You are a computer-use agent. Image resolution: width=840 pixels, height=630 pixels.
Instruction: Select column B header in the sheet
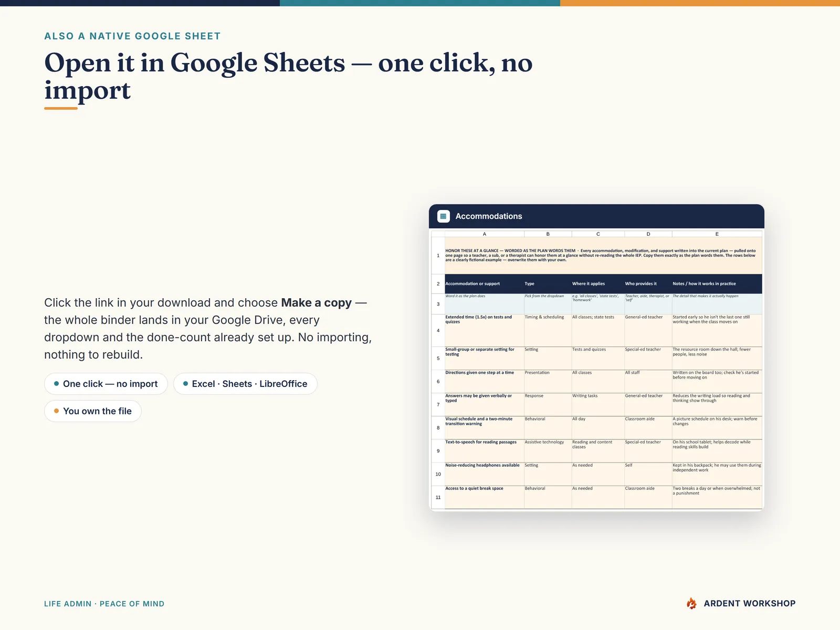[548, 234]
